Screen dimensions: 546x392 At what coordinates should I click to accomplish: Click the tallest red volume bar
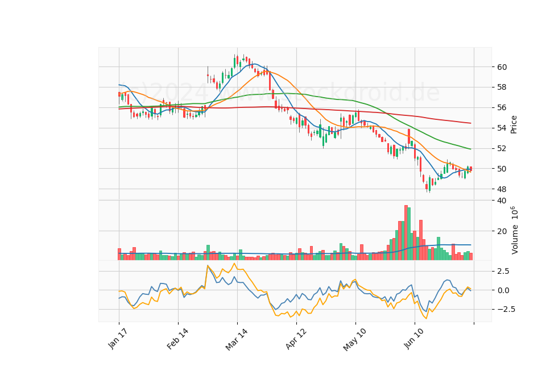point(406,232)
